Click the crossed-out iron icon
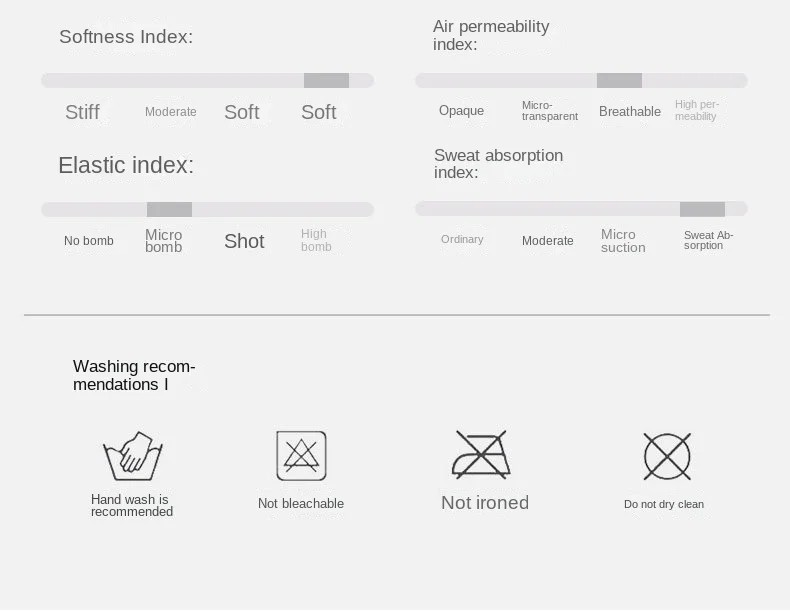The height and width of the screenshot is (612, 790). pos(481,454)
